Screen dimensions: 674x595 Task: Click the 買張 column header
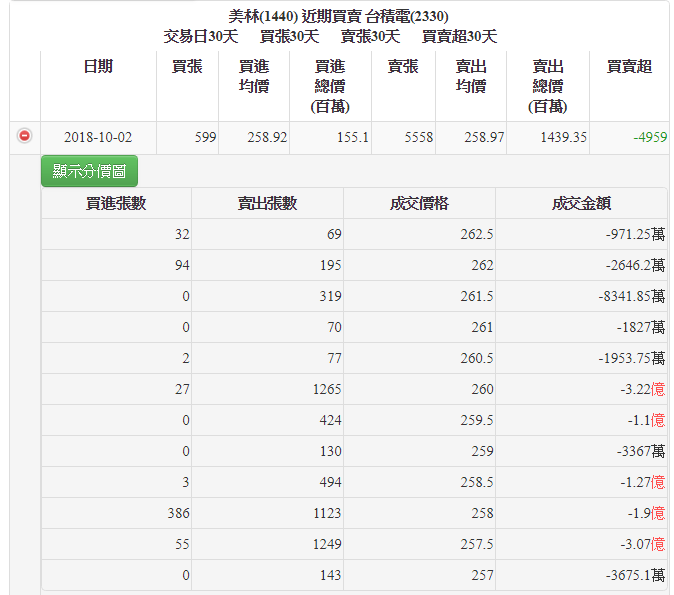(187, 67)
